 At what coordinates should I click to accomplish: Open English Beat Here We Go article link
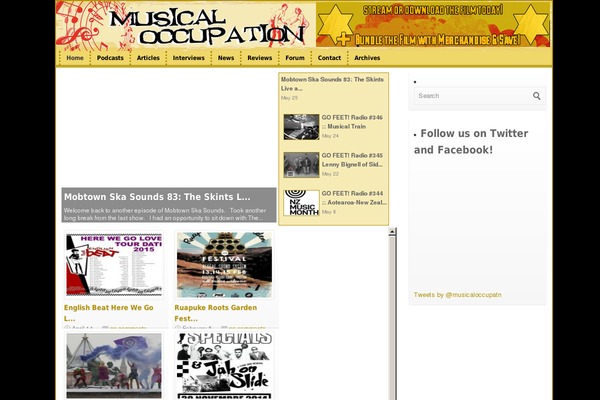coord(109,313)
